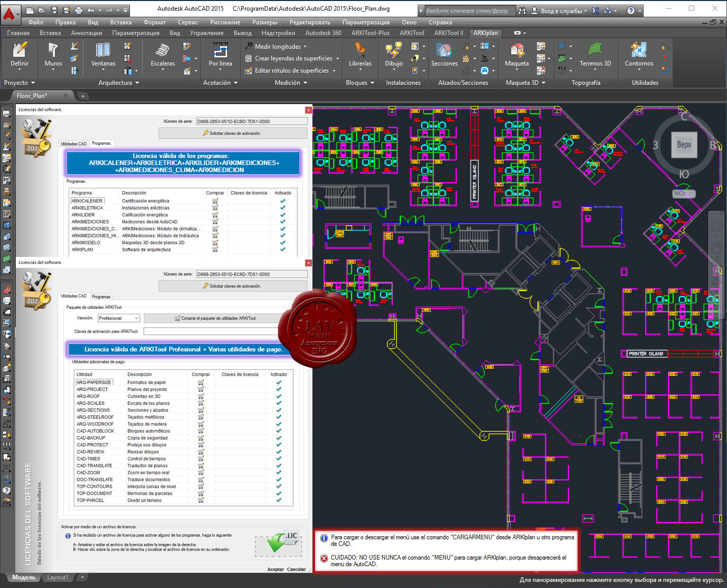727x588 pixels.
Task: Click Editar rótulos de superficies
Action: pos(290,71)
